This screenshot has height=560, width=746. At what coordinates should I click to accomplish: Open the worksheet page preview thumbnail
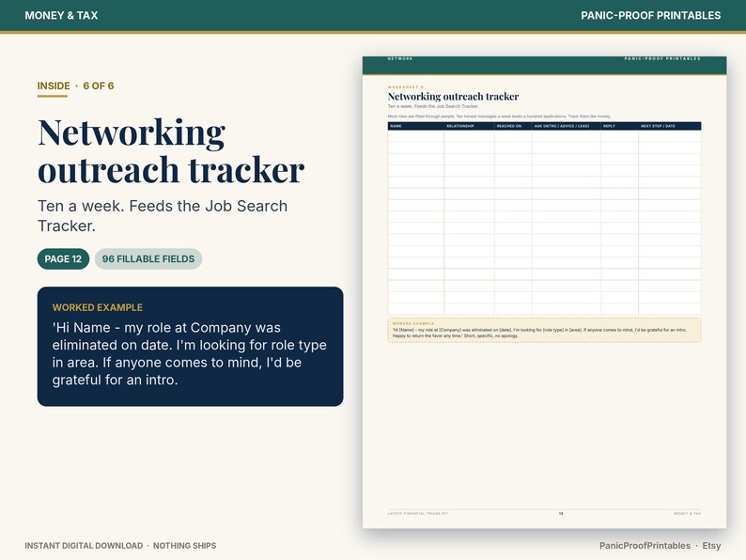tap(544, 292)
